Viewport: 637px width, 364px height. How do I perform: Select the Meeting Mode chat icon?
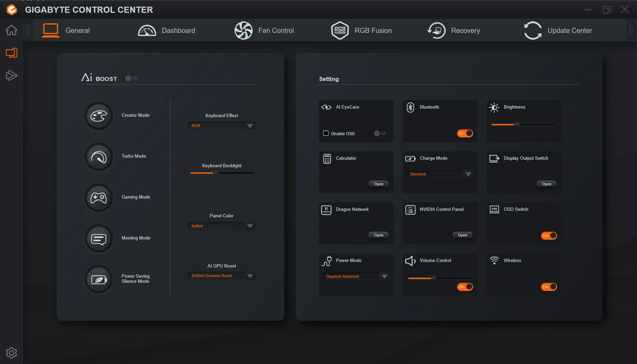pos(99,239)
